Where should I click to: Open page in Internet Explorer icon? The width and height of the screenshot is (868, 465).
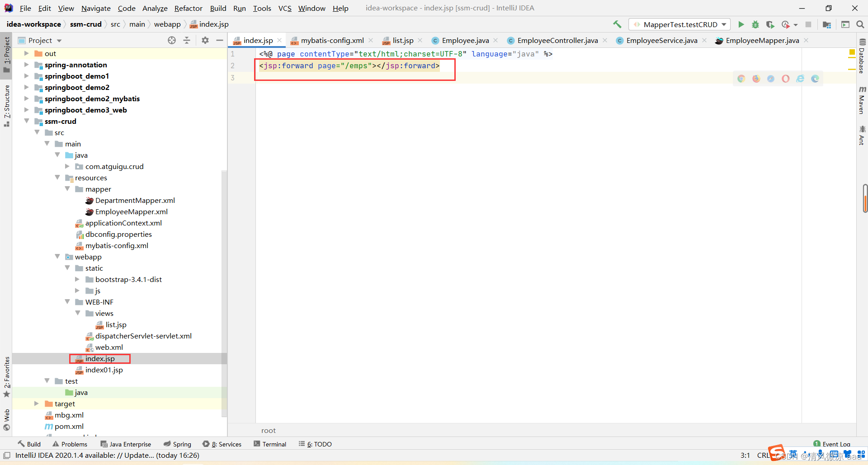click(x=800, y=79)
